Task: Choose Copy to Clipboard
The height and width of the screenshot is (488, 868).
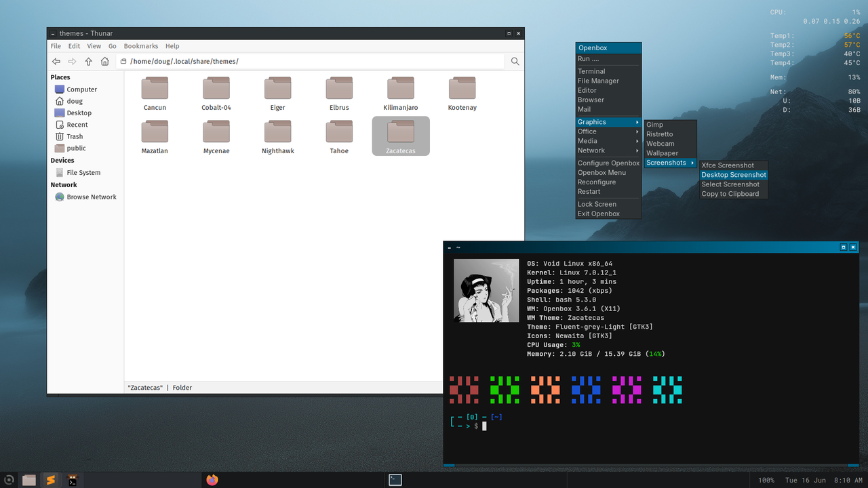Action: pyautogui.click(x=734, y=194)
